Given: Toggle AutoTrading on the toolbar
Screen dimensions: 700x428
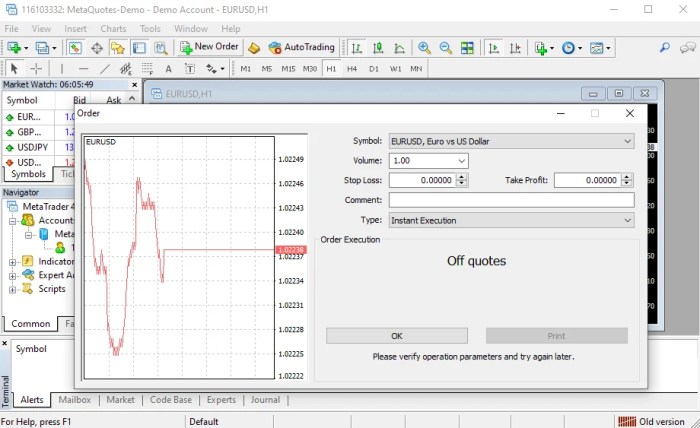Looking at the screenshot, I should point(301,47).
